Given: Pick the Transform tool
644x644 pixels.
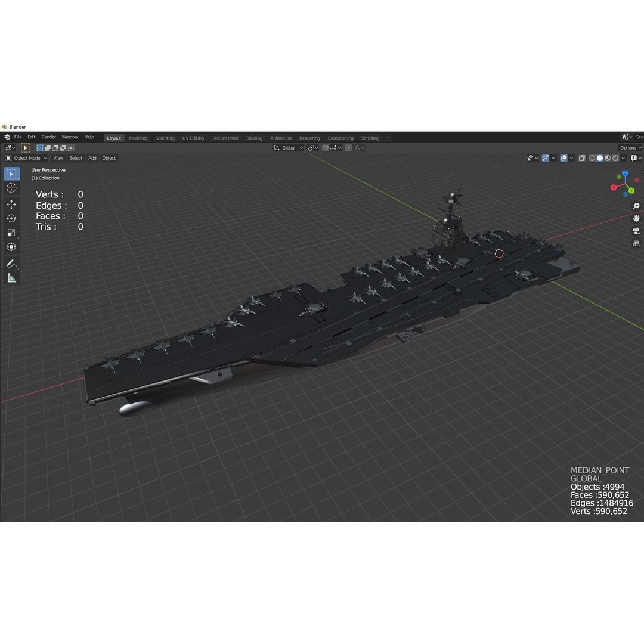Looking at the screenshot, I should tap(11, 247).
